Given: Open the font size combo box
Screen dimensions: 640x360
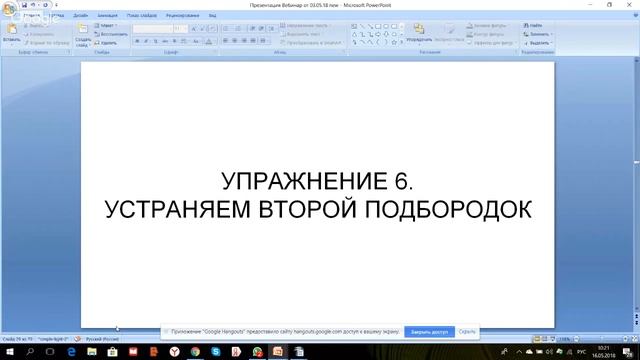Looking at the screenshot, I should point(180,29).
